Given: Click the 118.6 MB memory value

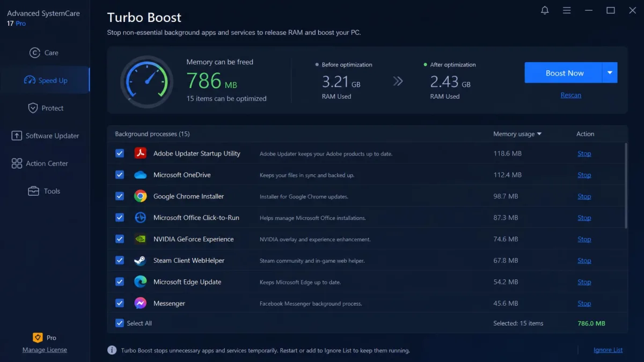Looking at the screenshot, I should 508,153.
